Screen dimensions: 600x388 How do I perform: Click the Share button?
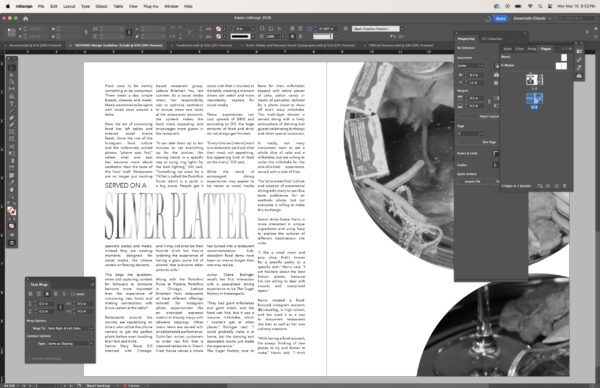click(x=501, y=18)
